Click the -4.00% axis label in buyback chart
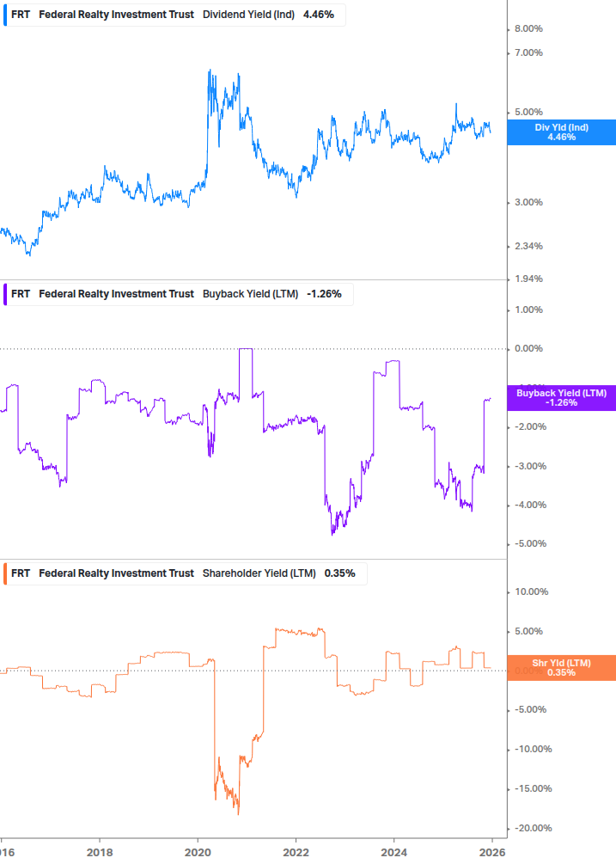Image resolution: width=616 pixels, height=864 pixels. pos(530,506)
